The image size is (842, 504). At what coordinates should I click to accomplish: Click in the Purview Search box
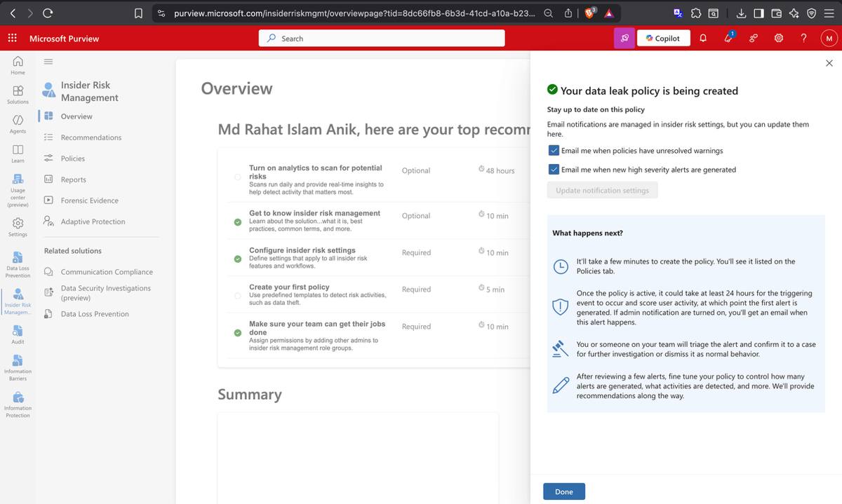[x=382, y=38]
